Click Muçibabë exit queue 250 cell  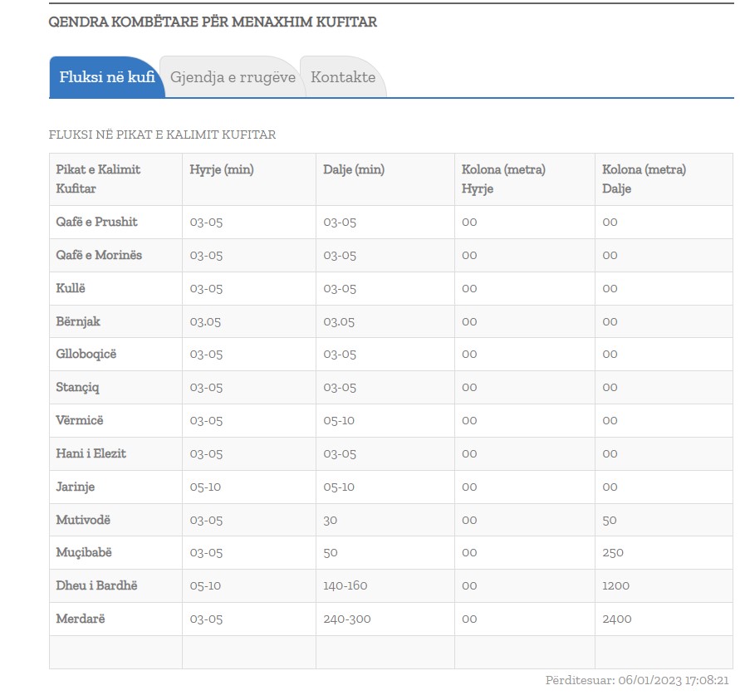click(613, 552)
